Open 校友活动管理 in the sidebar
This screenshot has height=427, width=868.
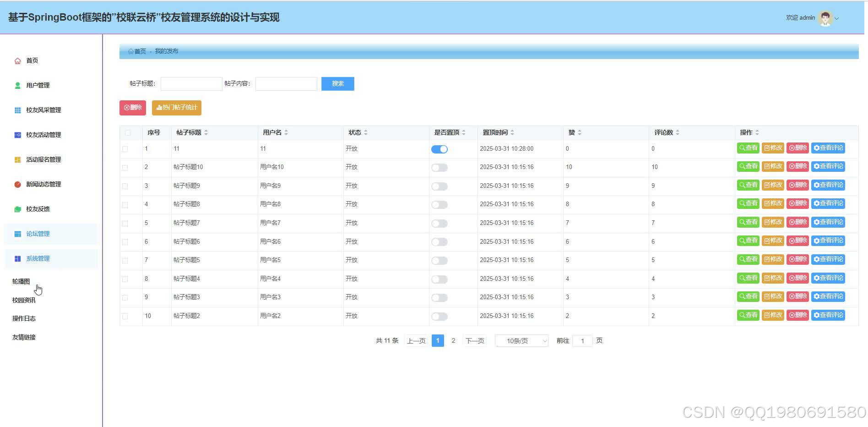coord(44,135)
